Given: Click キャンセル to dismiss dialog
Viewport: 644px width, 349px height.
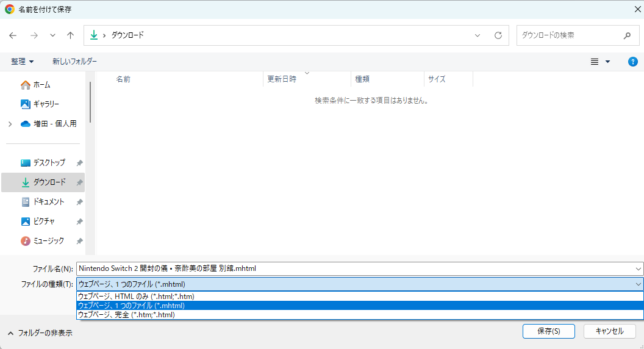Looking at the screenshot, I should coord(609,331).
